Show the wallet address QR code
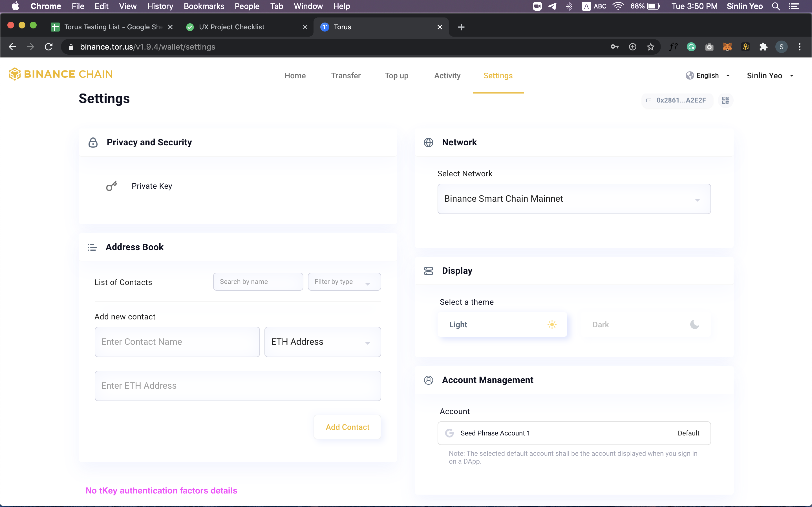 pos(726,100)
